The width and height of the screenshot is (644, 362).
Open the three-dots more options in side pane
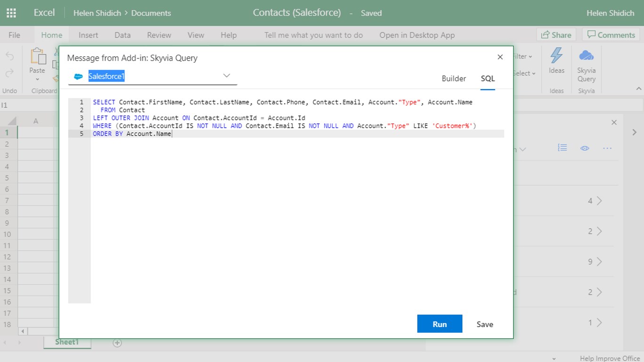click(x=607, y=148)
